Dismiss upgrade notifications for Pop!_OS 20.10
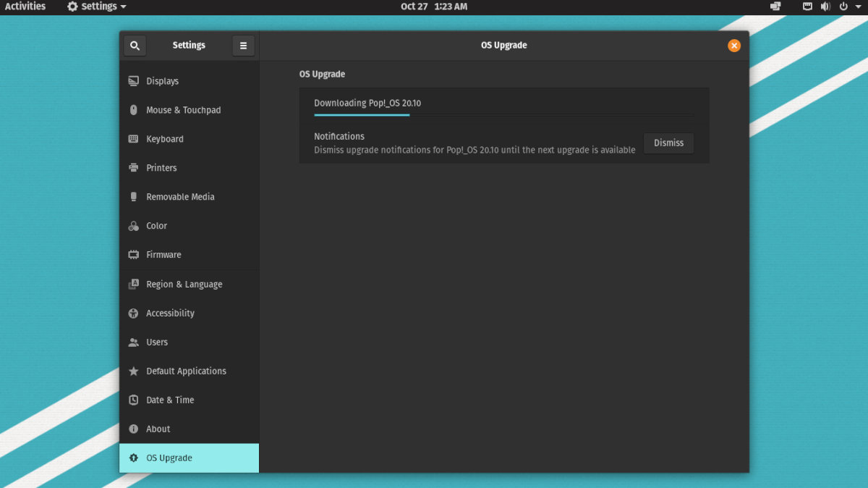Screen dimensions: 868x488 tap(668, 143)
